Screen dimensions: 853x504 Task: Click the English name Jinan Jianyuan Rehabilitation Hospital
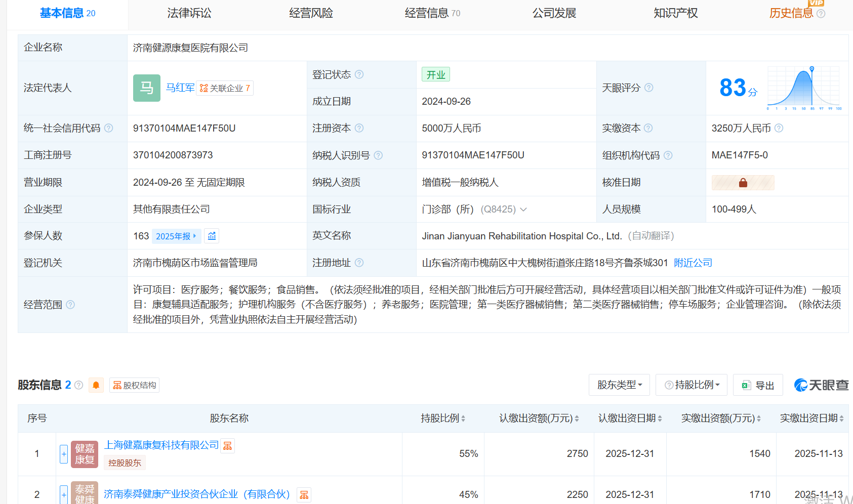tap(522, 236)
